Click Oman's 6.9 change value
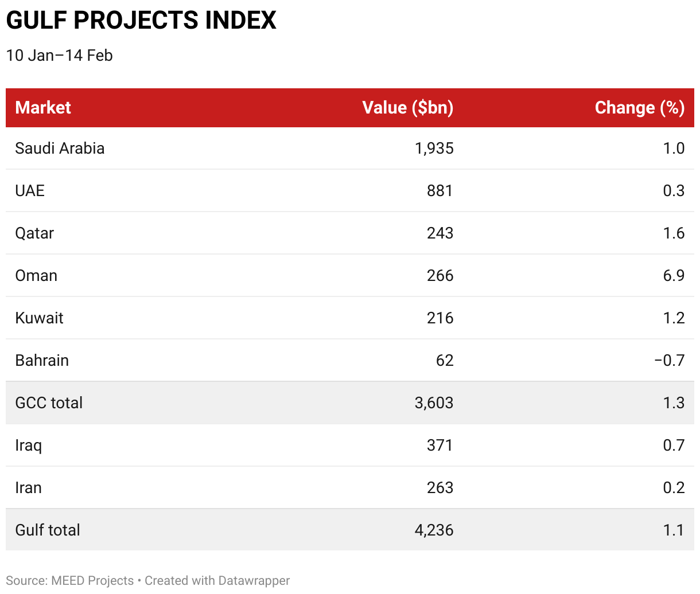 pyautogui.click(x=674, y=276)
